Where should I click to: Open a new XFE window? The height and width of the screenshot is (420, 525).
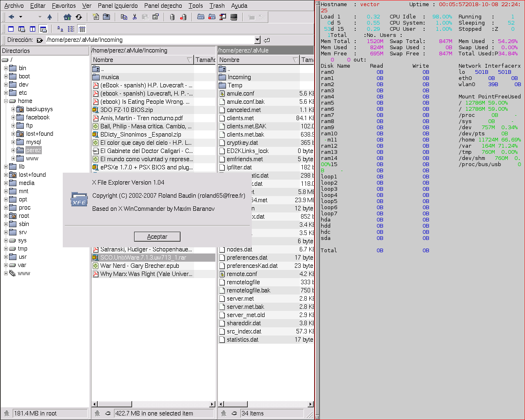tap(201, 17)
